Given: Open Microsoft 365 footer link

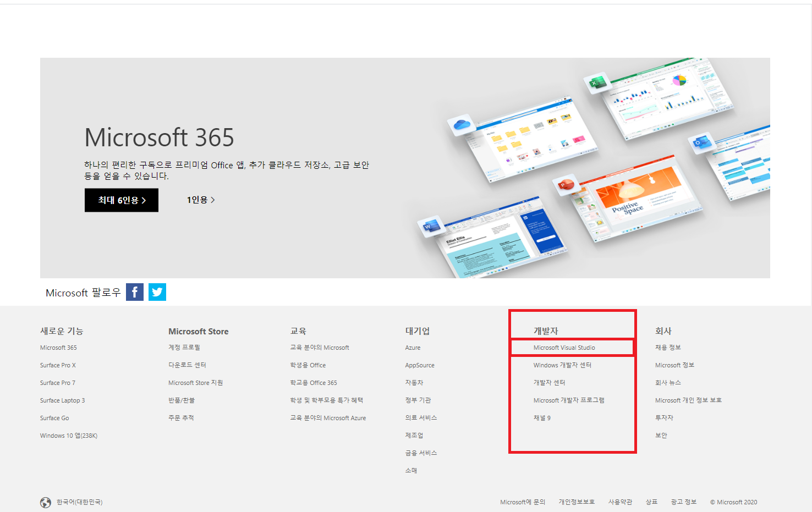Looking at the screenshot, I should click(58, 348).
